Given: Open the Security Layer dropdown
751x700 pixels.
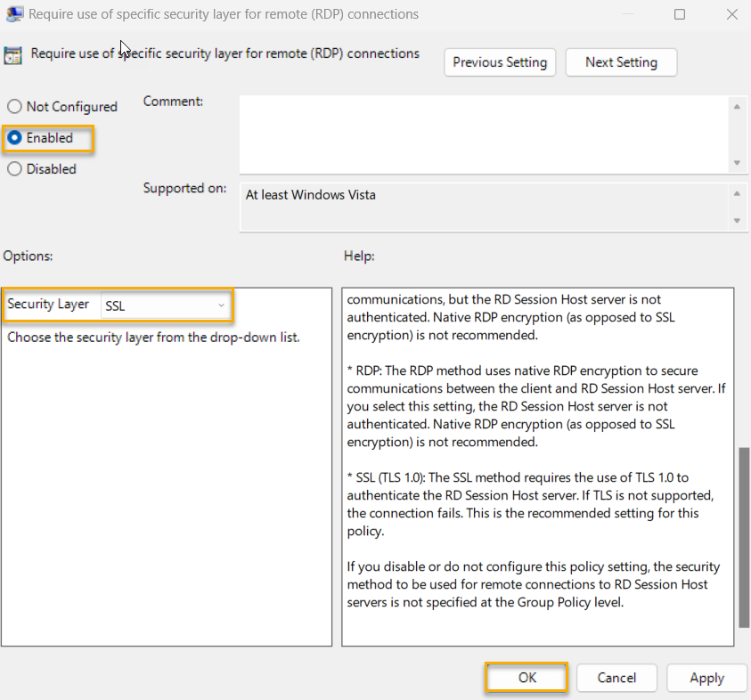Looking at the screenshot, I should click(x=165, y=305).
